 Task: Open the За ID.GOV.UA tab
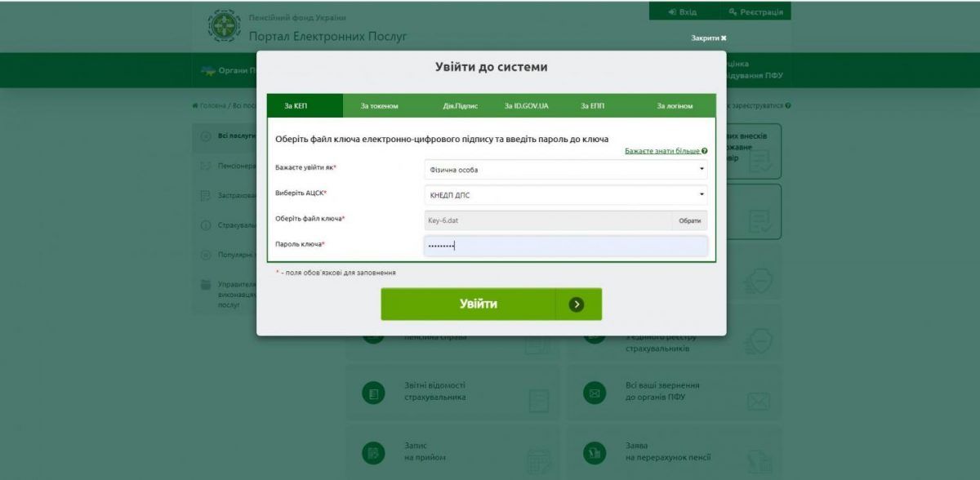pyautogui.click(x=527, y=106)
